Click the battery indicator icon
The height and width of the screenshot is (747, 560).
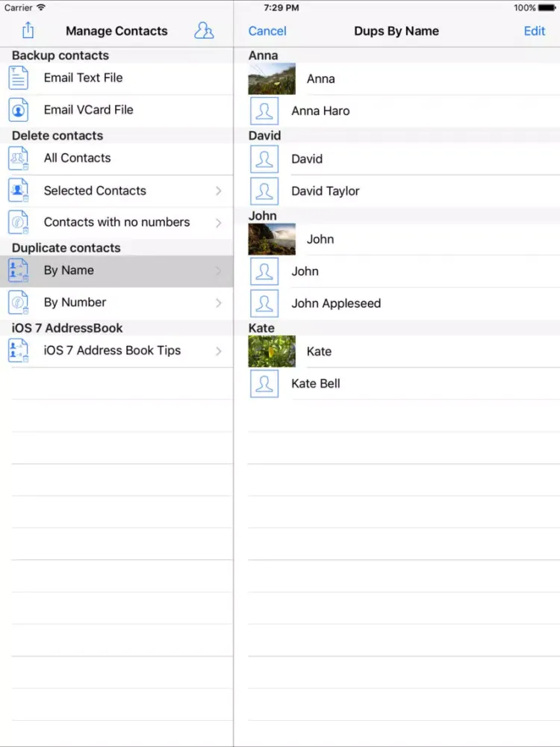[x=547, y=7]
